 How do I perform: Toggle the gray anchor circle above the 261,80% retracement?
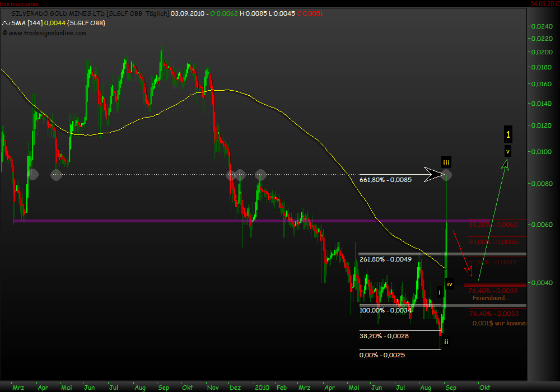260,174
